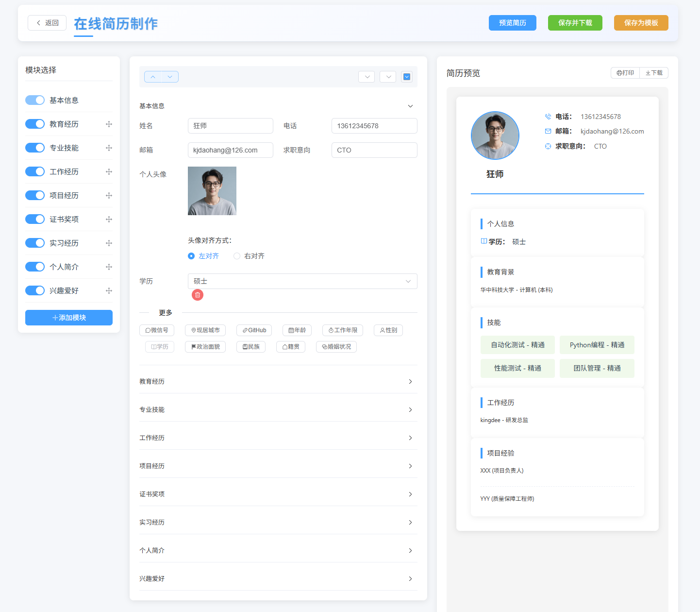Viewport: 700px width, 612px height.
Task: Add the GitHub field tag
Action: coord(254,330)
